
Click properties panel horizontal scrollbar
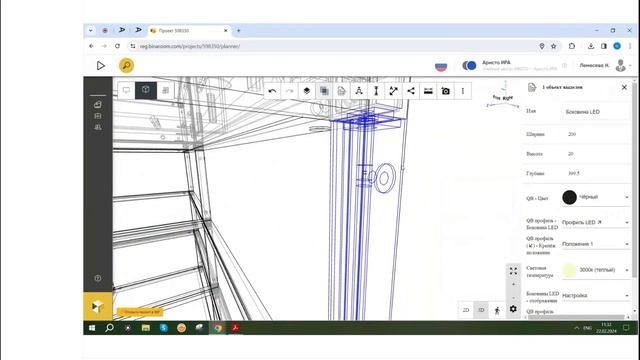coord(576,317)
